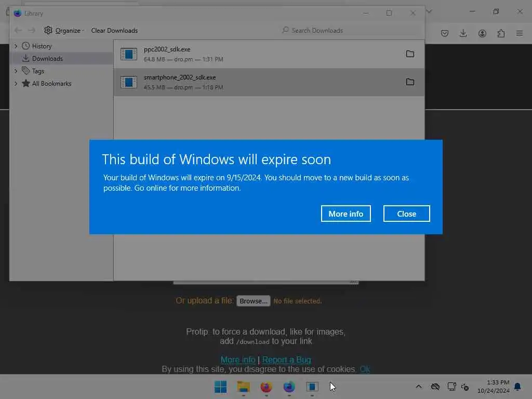This screenshot has height=399, width=532.
Task: Click the network tray icon
Action: (451, 387)
